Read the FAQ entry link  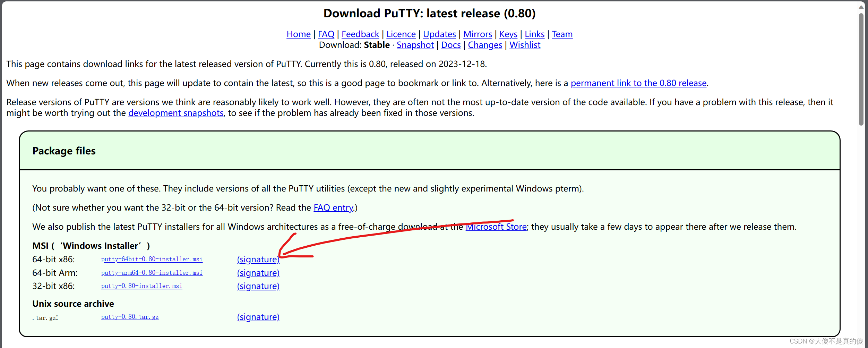(x=333, y=208)
